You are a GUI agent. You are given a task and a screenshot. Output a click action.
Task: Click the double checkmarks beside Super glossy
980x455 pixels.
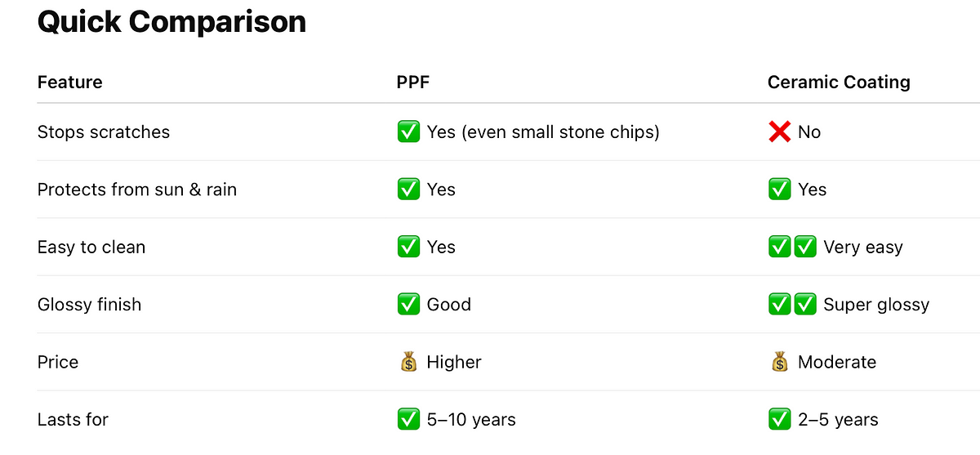pyautogui.click(x=792, y=304)
